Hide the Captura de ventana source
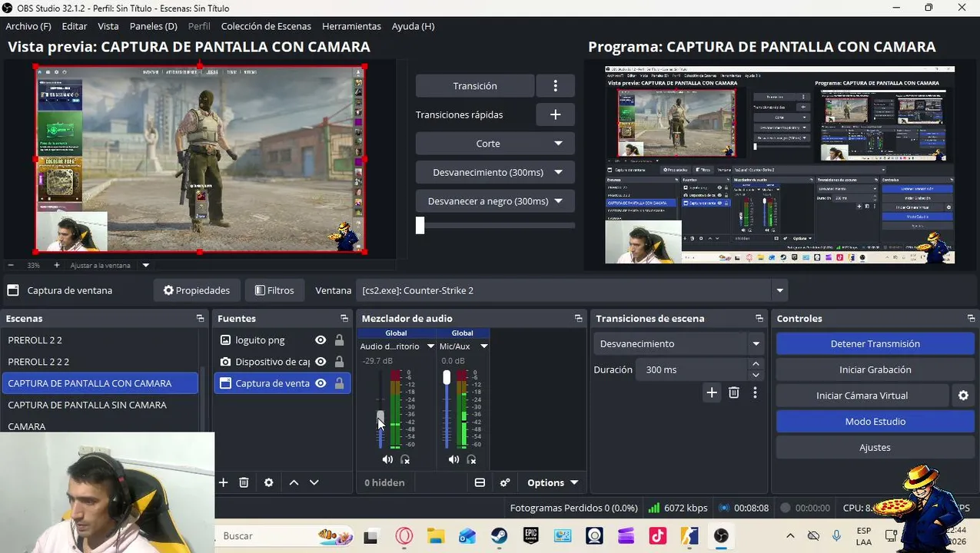 321,383
